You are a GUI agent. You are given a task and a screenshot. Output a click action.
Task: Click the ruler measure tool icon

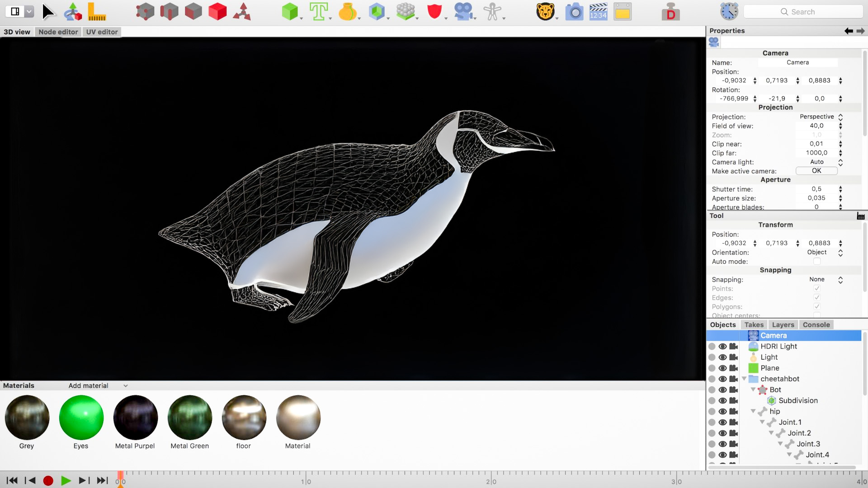point(96,12)
